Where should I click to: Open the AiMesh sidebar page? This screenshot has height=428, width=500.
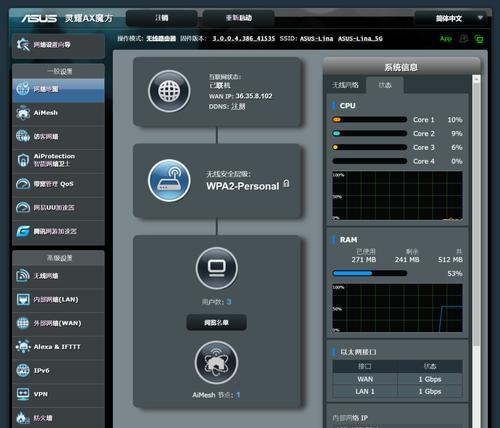click(58, 113)
